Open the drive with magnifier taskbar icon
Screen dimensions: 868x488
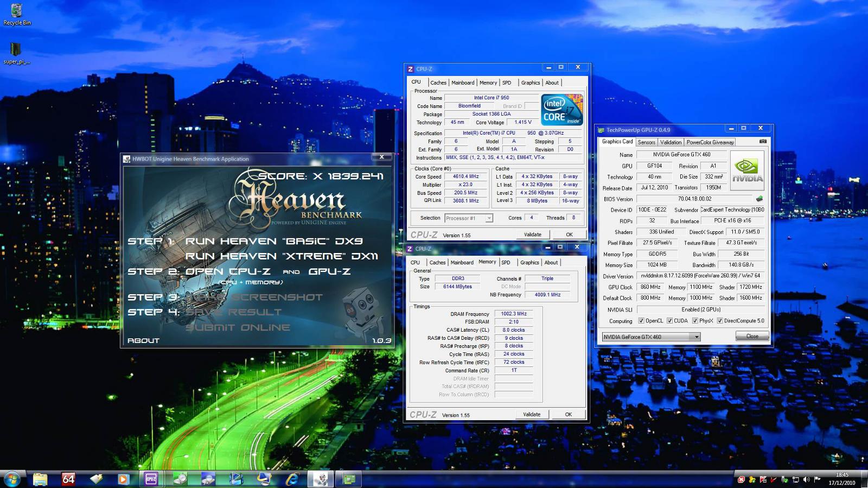coord(208,479)
